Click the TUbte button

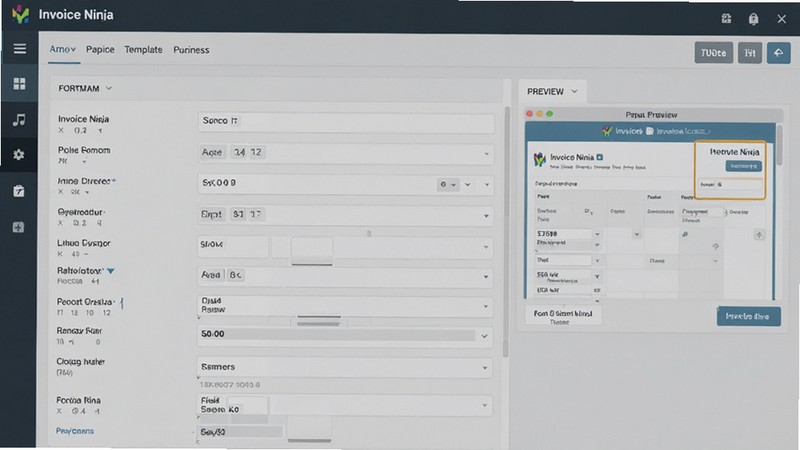[713, 53]
